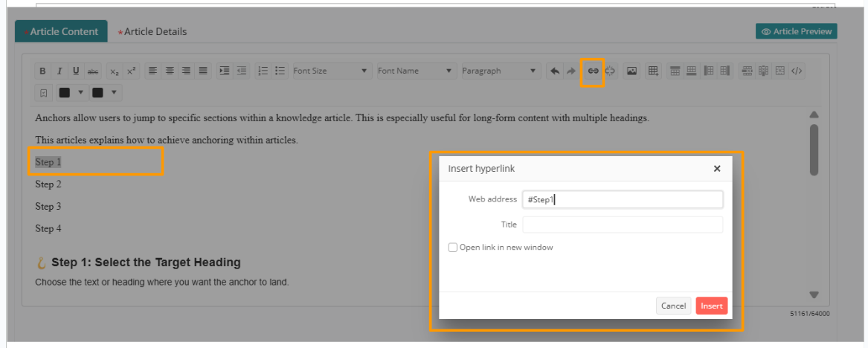This screenshot has width=868, height=348.
Task: Click the Title field in hyperlink dialog
Action: click(x=623, y=225)
